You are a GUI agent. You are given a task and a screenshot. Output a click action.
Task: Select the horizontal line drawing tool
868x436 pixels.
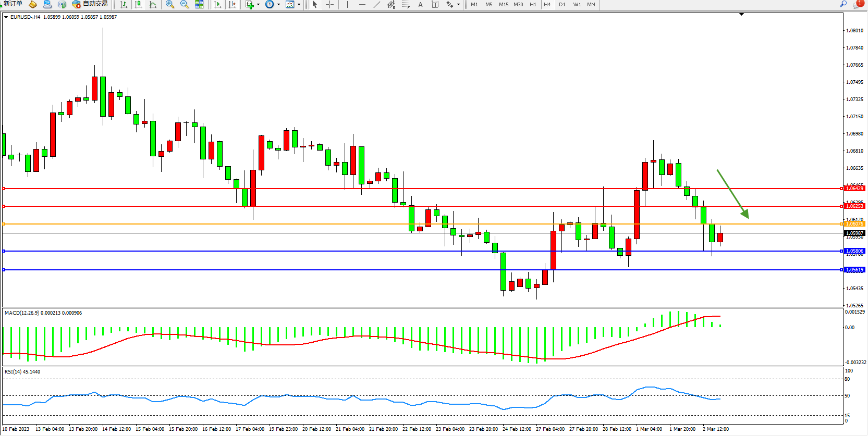362,4
